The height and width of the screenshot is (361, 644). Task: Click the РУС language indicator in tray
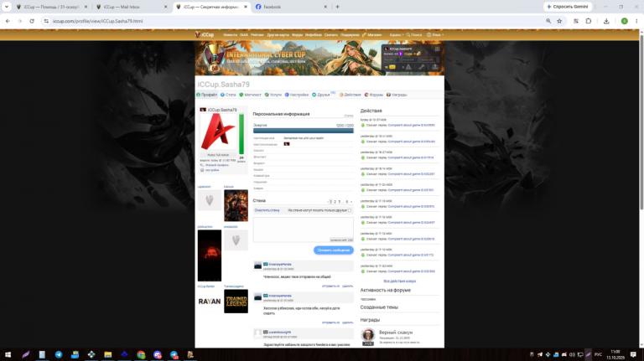tap(598, 354)
